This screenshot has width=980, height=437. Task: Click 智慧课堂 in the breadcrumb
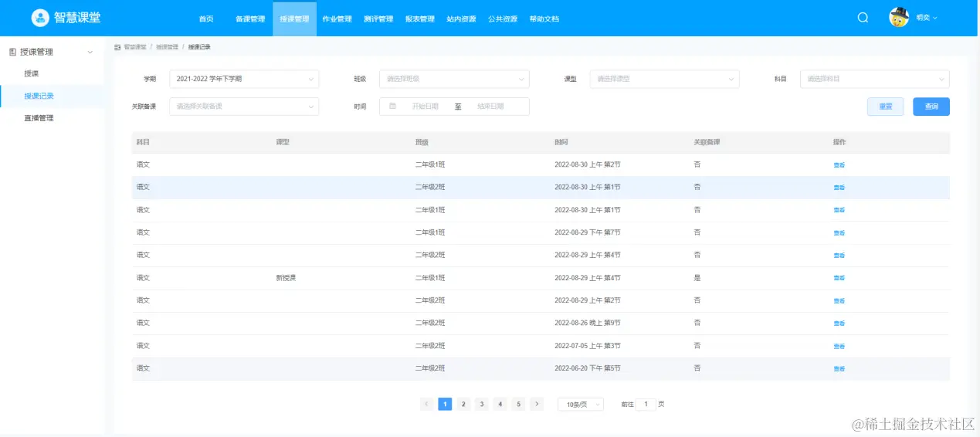pos(135,47)
